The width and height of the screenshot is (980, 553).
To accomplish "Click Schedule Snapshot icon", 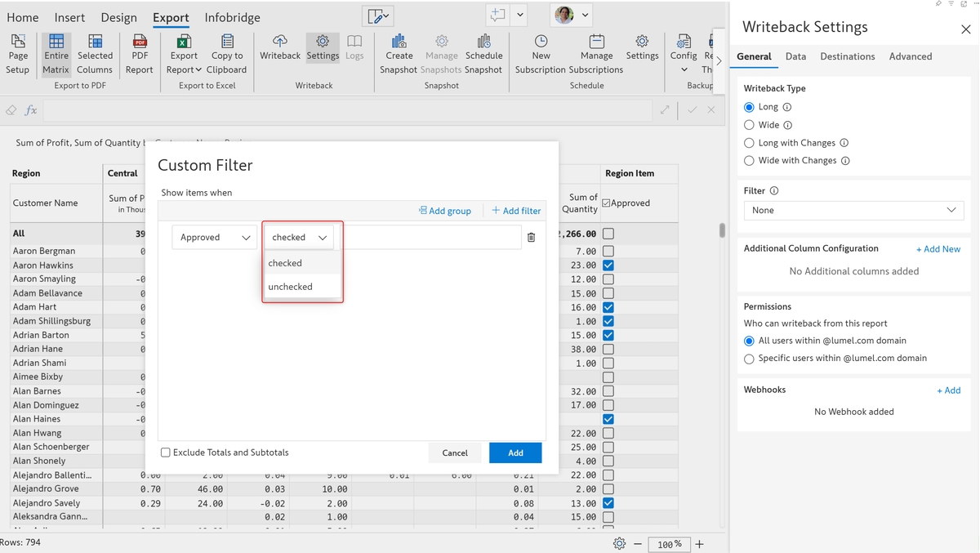I will [483, 42].
